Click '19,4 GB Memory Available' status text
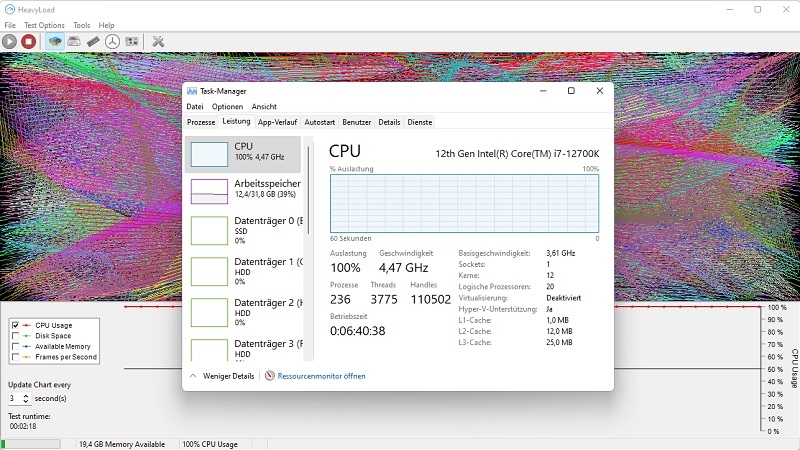This screenshot has height=450, width=800. [121, 444]
